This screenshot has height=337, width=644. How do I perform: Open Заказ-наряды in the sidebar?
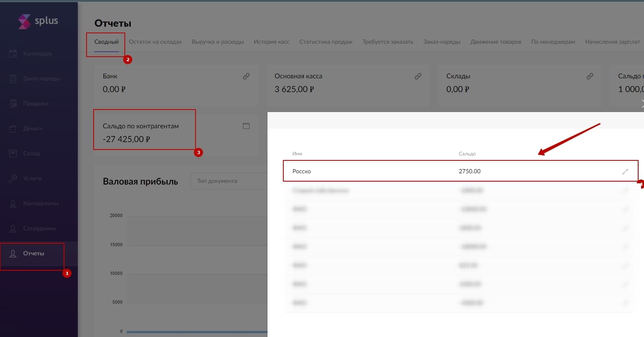[42, 78]
